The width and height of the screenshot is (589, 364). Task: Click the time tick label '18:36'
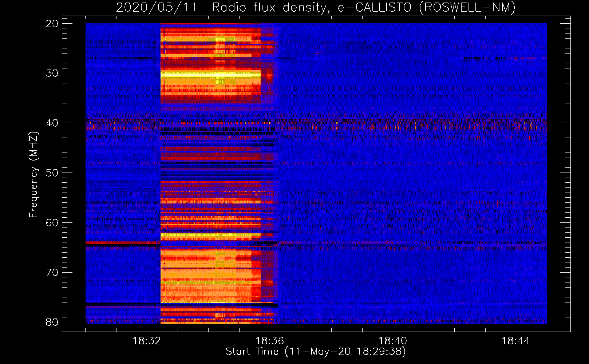[270, 341]
